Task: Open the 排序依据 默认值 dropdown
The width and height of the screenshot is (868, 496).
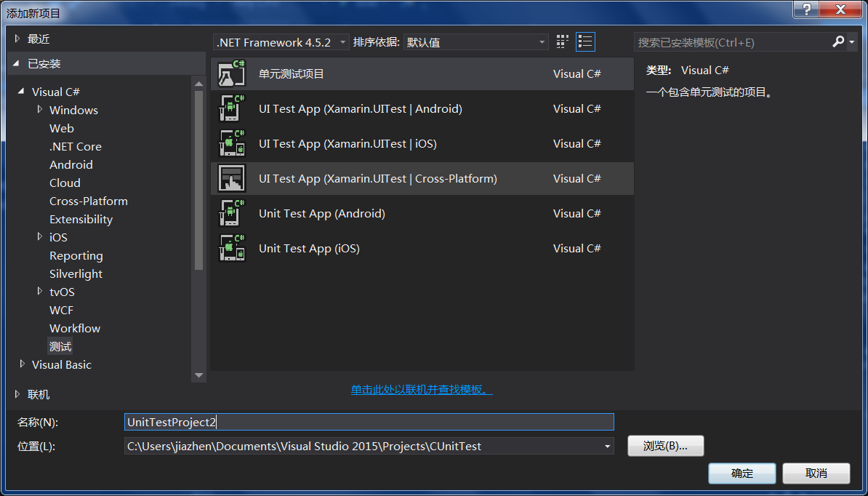Action: (476, 42)
